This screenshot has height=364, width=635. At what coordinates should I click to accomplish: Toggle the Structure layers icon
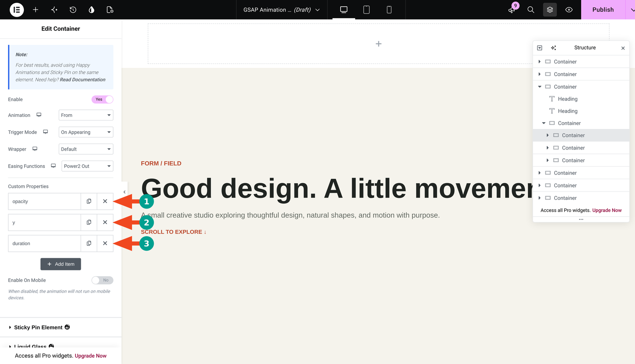[550, 10]
